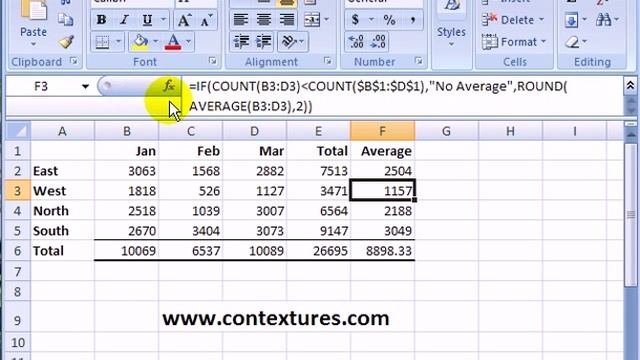Select the cell with value 8898.33
The height and width of the screenshot is (360, 640).
[x=382, y=251]
